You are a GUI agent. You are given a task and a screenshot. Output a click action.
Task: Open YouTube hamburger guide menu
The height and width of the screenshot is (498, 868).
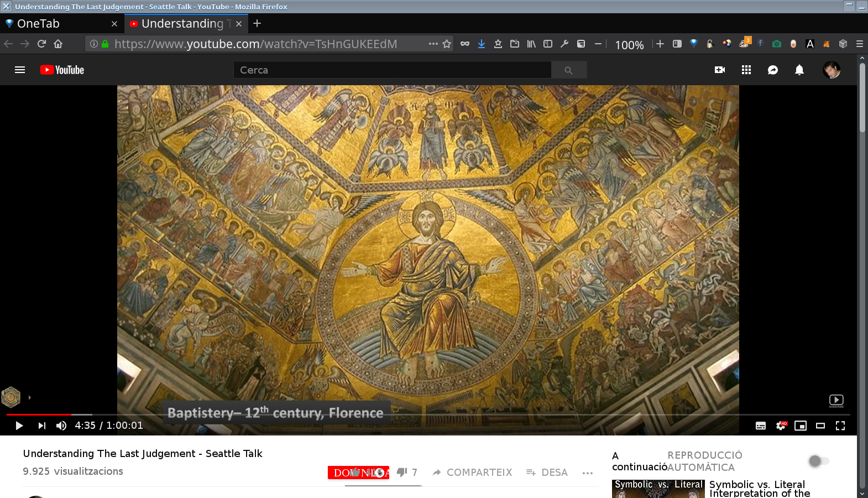20,70
